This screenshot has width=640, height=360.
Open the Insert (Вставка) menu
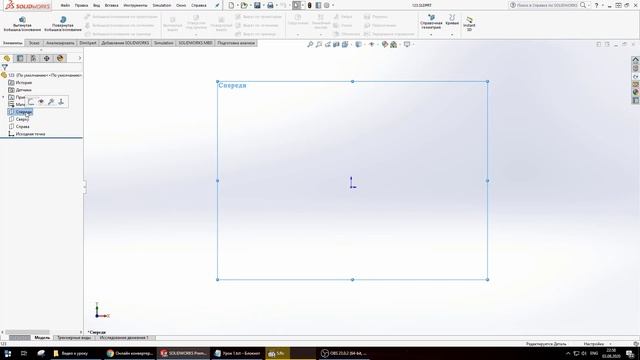point(111,5)
